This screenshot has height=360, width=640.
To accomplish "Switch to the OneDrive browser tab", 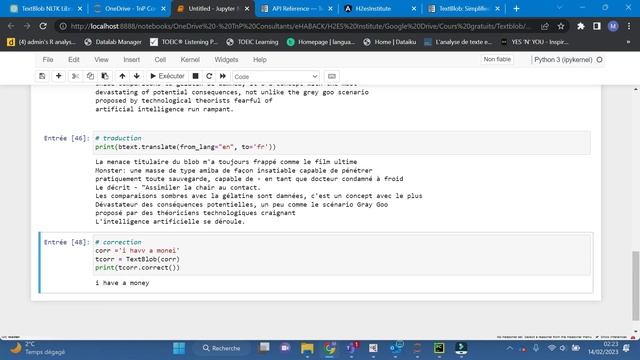I will point(131,9).
